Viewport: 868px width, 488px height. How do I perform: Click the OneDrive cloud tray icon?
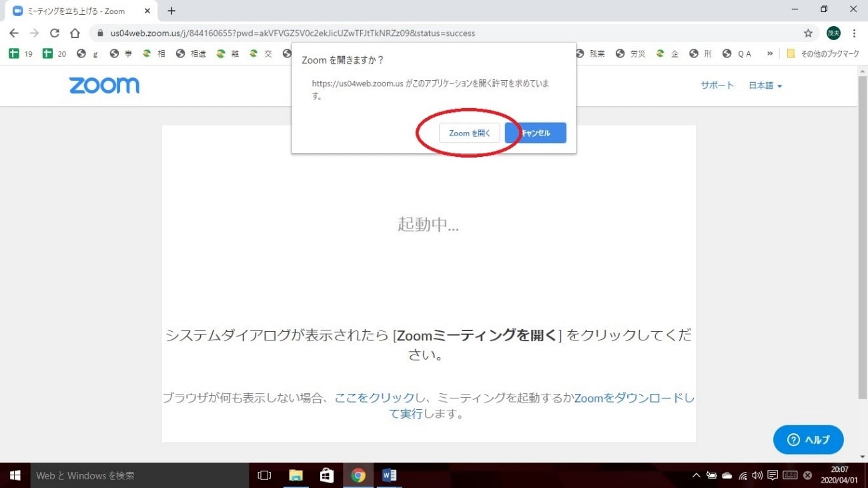click(x=727, y=475)
